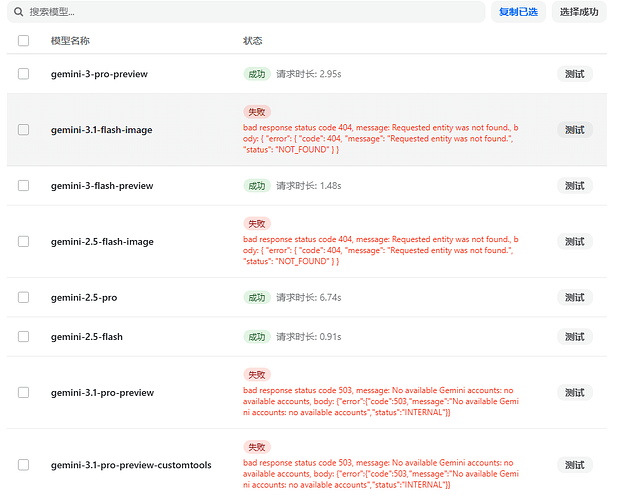Check the gemini-3.1-flash-image row checkbox
This screenshot has width=620, height=500.
tap(23, 129)
